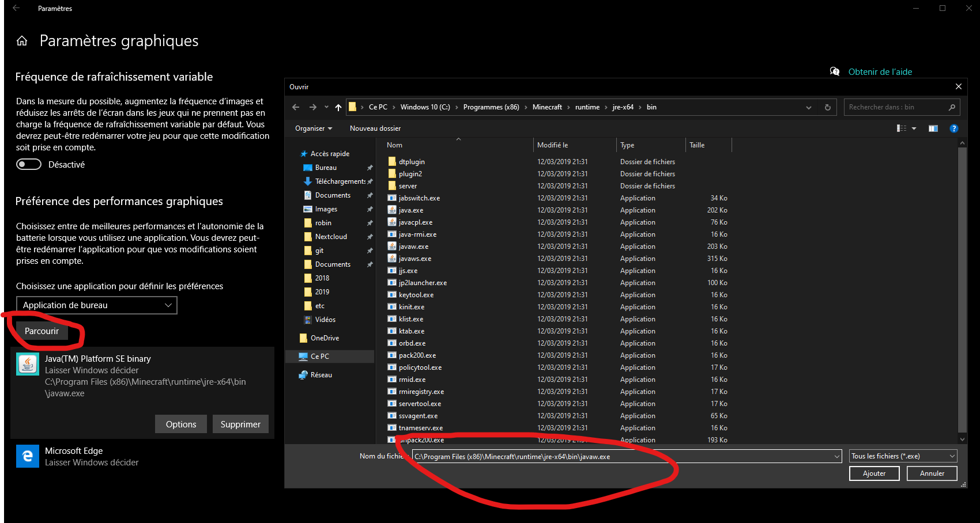Click the file dialog help icon

[953, 128]
